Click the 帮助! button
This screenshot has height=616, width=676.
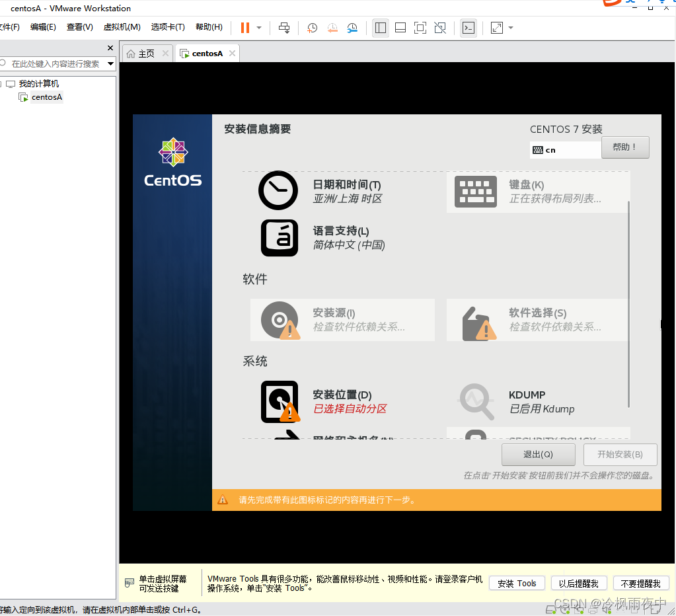point(625,147)
